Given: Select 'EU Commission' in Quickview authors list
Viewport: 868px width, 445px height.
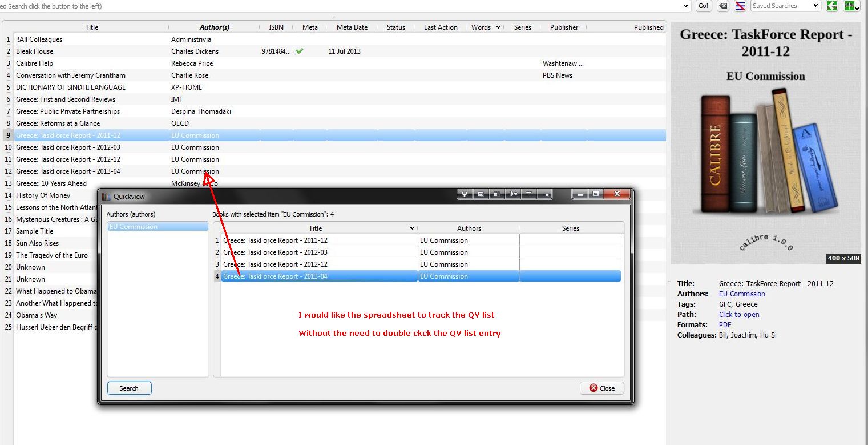Looking at the screenshot, I should click(x=158, y=227).
